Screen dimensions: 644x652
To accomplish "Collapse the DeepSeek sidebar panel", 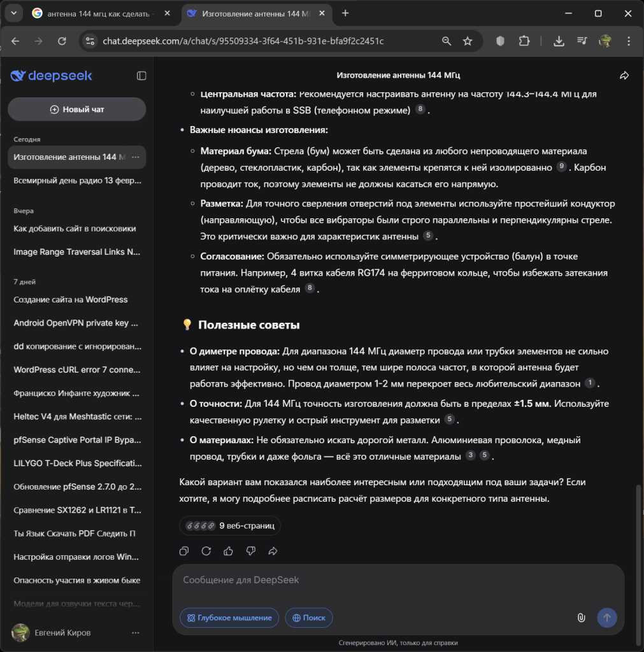I will click(141, 76).
